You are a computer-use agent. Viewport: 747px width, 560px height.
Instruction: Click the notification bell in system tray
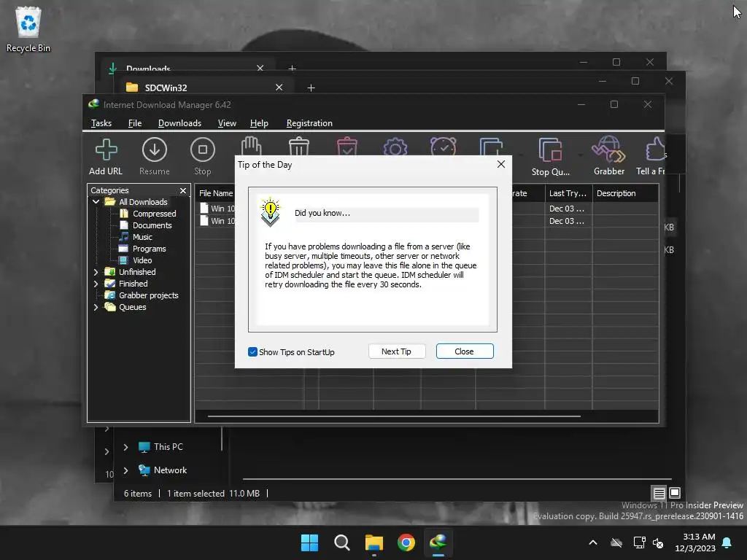pos(727,542)
